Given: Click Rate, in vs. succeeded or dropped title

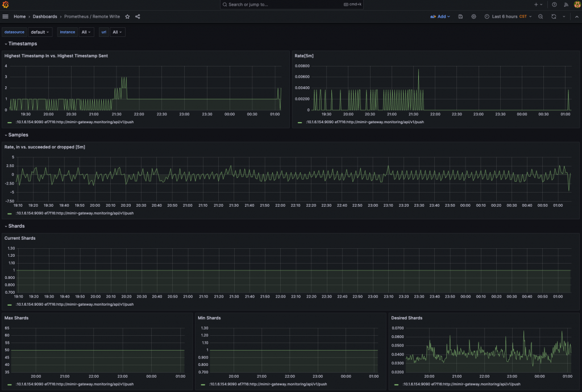Looking at the screenshot, I should [x=44, y=147].
